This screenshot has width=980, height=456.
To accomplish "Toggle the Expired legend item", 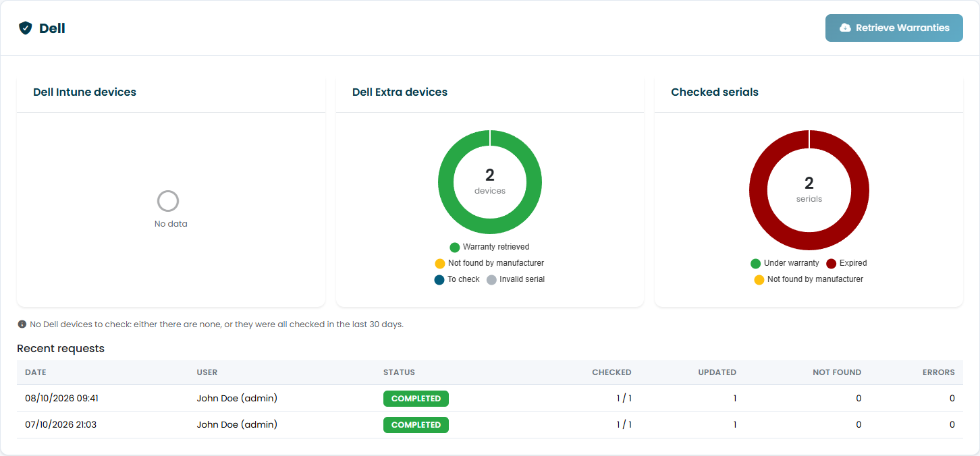I will point(846,263).
